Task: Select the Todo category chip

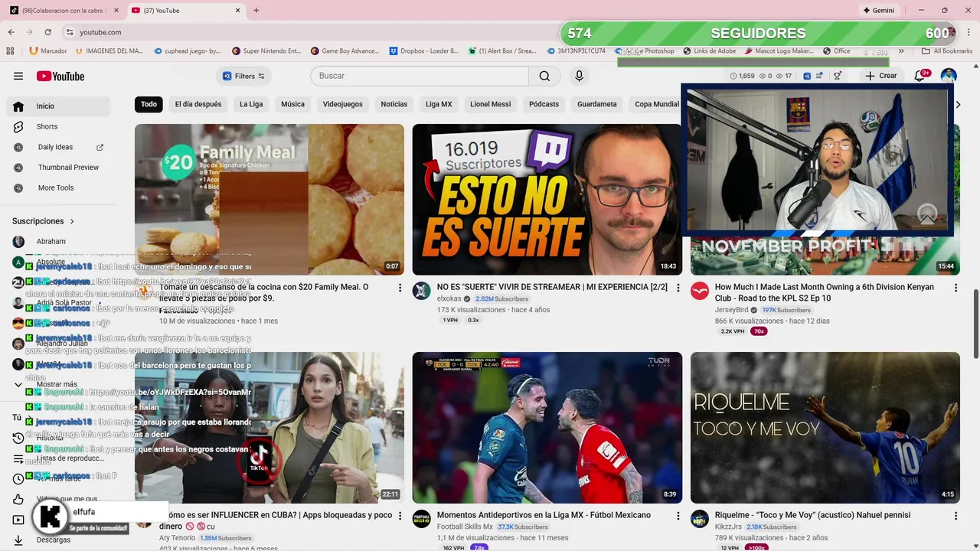Action: (x=149, y=104)
